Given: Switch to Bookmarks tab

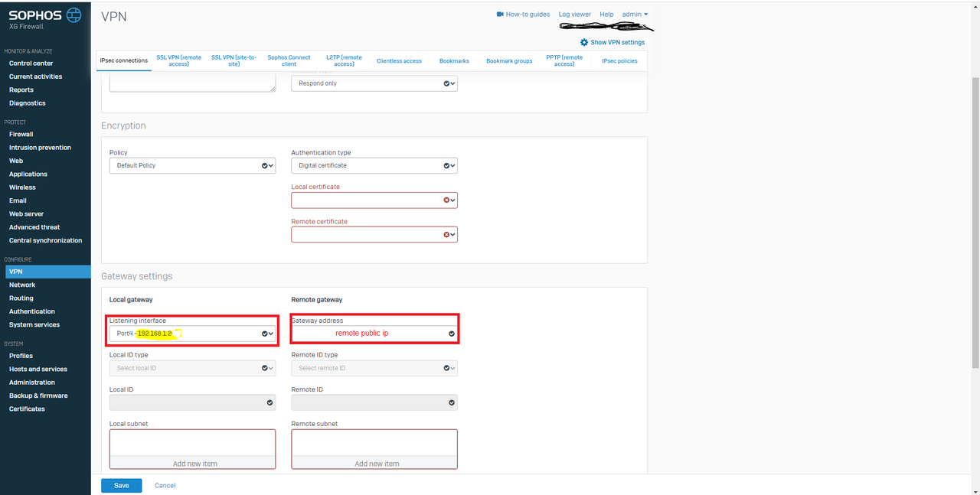Looking at the screenshot, I should [x=454, y=60].
